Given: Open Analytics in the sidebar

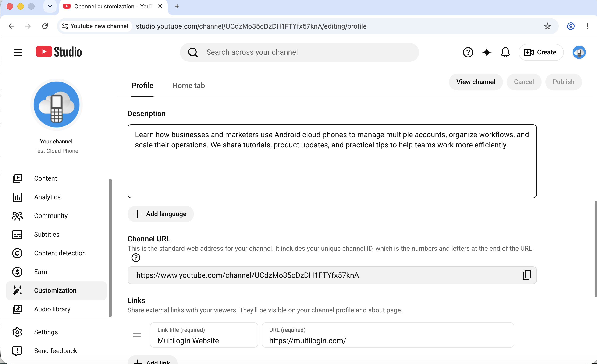Looking at the screenshot, I should coord(56,197).
